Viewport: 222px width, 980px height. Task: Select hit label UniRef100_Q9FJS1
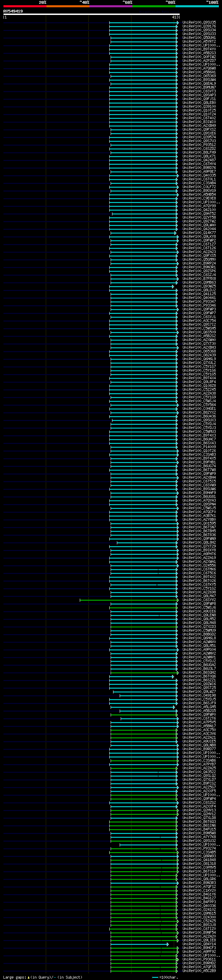[199, 99]
